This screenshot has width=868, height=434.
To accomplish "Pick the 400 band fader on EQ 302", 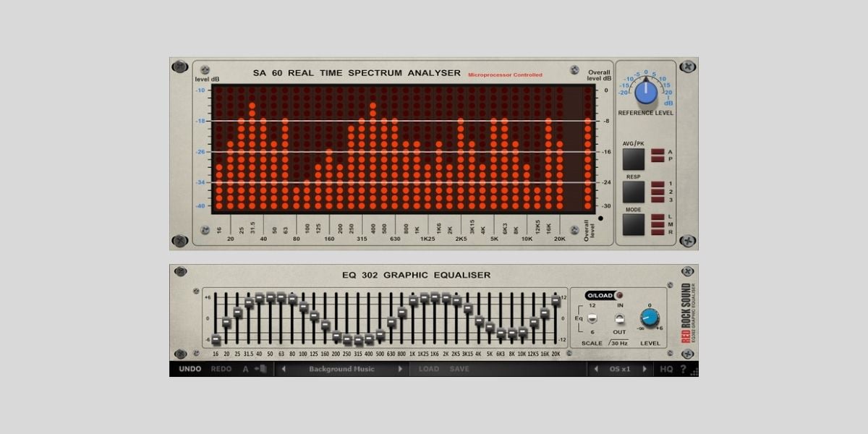I will (x=370, y=339).
